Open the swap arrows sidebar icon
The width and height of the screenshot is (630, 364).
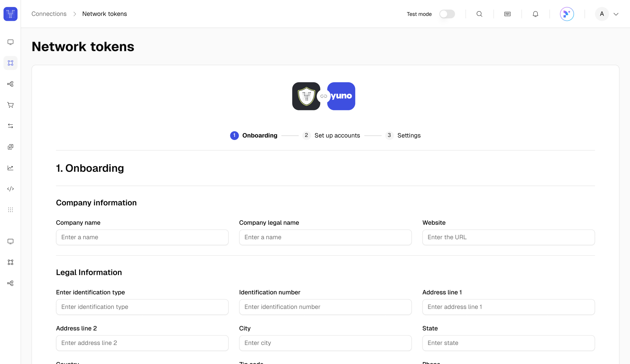(10, 126)
